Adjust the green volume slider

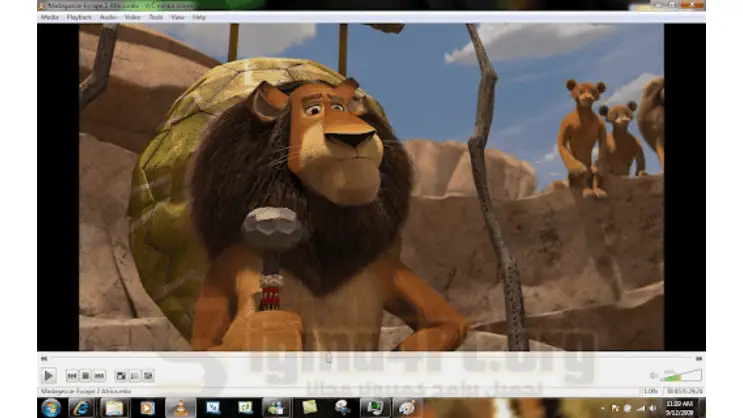click(681, 375)
